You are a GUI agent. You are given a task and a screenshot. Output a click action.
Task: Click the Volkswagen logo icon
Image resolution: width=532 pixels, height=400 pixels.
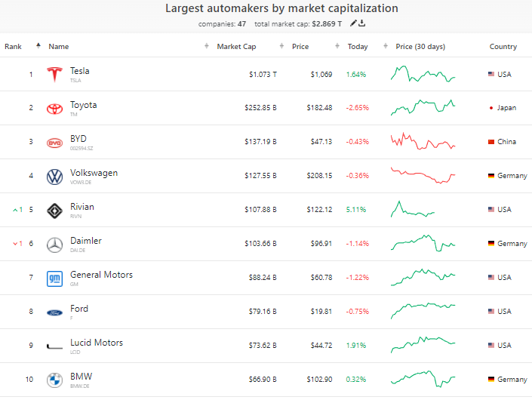tap(54, 176)
